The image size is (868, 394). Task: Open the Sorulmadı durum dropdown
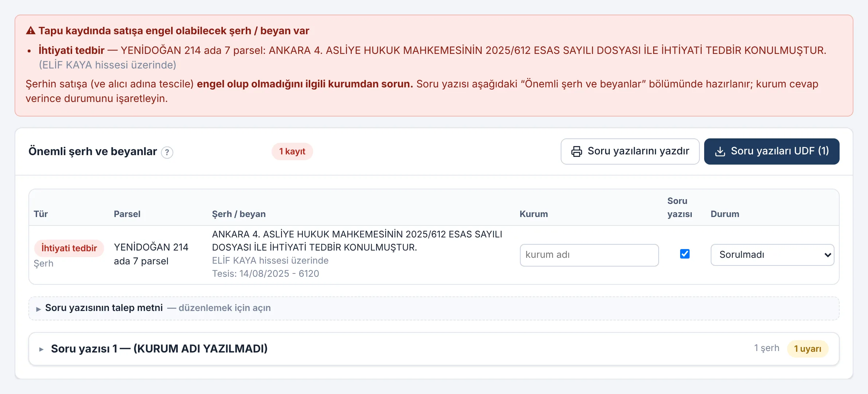772,255
